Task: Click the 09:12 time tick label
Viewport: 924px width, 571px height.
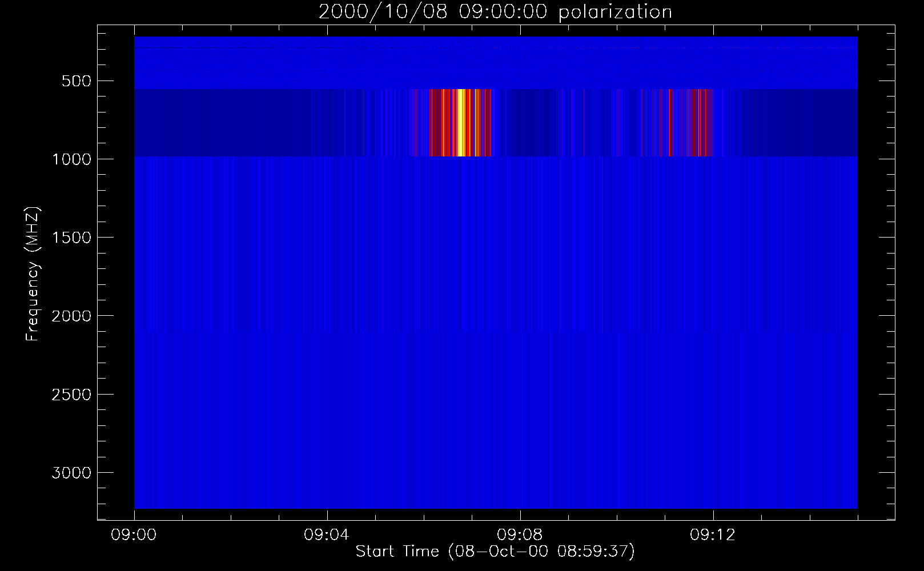Action: 713,535
